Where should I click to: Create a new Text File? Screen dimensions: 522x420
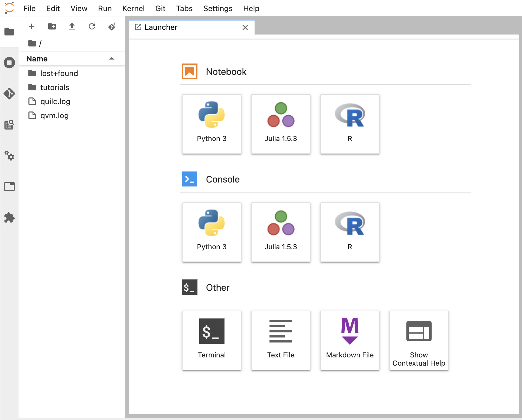coord(281,340)
